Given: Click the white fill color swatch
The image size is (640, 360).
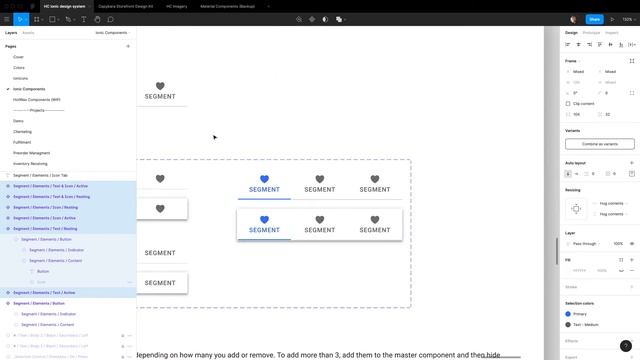Looking at the screenshot, I should (568, 270).
